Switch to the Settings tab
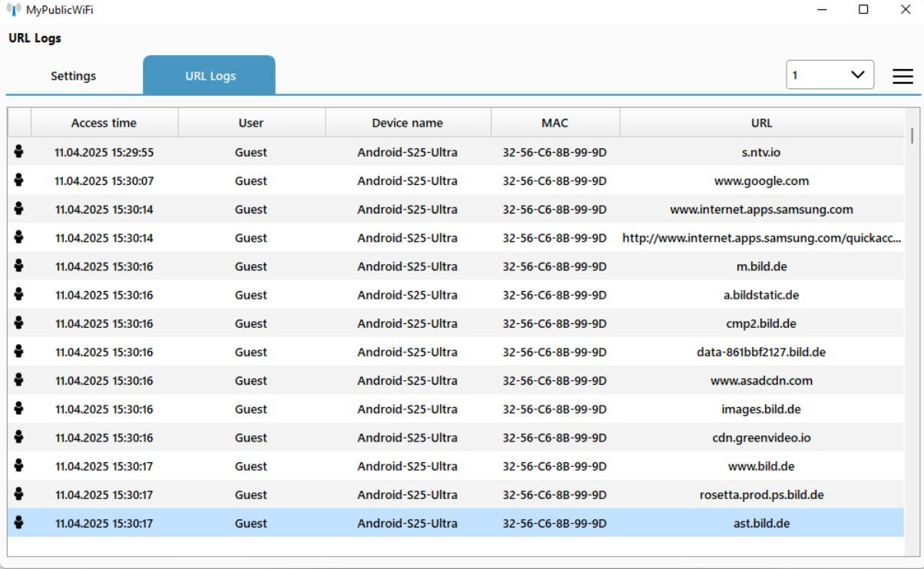This screenshot has height=569, width=924. [x=74, y=76]
